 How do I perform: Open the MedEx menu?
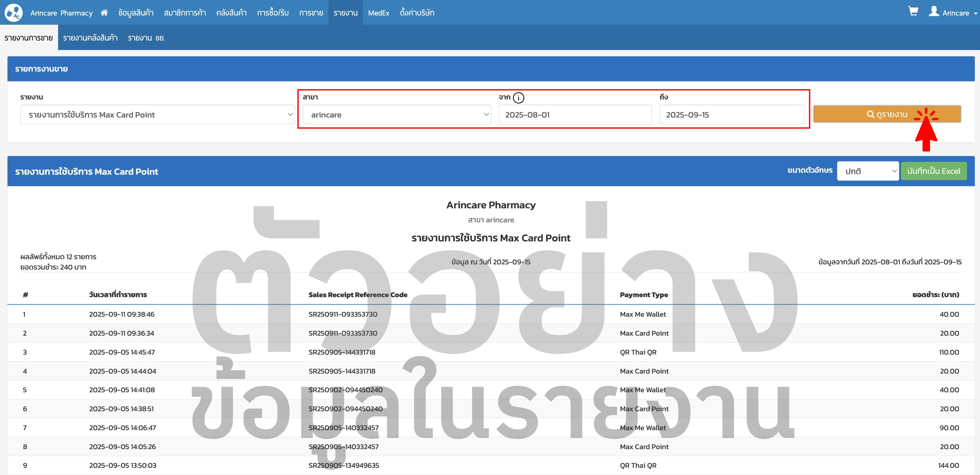[378, 13]
